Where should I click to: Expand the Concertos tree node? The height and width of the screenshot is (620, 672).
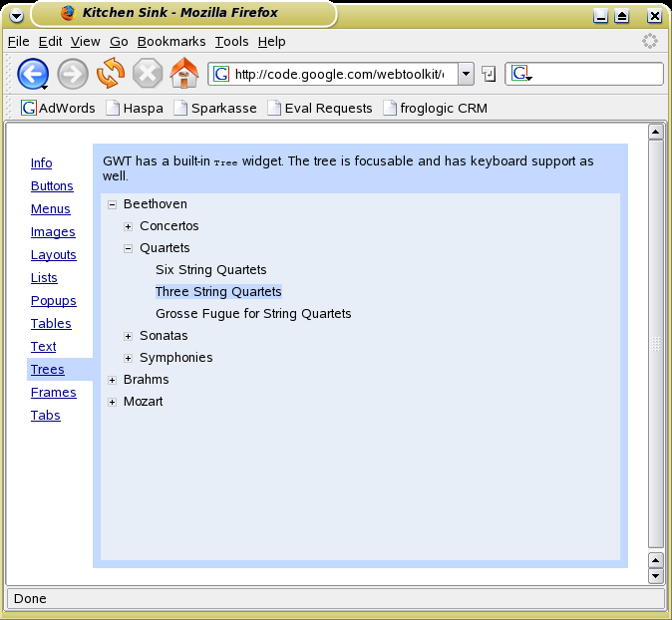click(x=129, y=226)
